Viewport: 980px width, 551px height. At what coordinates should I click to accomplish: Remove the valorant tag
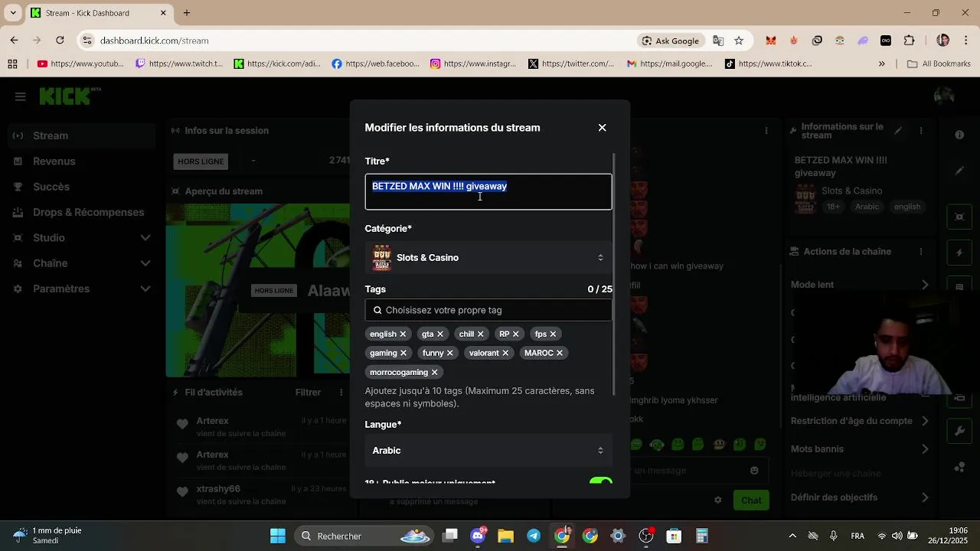click(x=505, y=353)
